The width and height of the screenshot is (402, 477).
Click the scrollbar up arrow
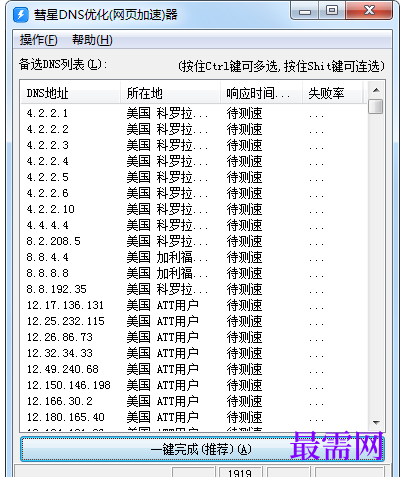pyautogui.click(x=376, y=90)
